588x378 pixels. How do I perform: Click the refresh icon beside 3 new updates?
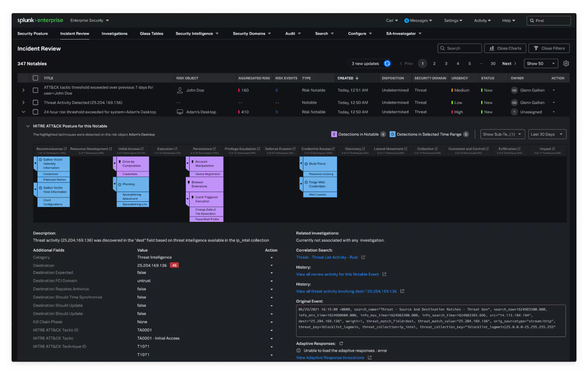(387, 63)
